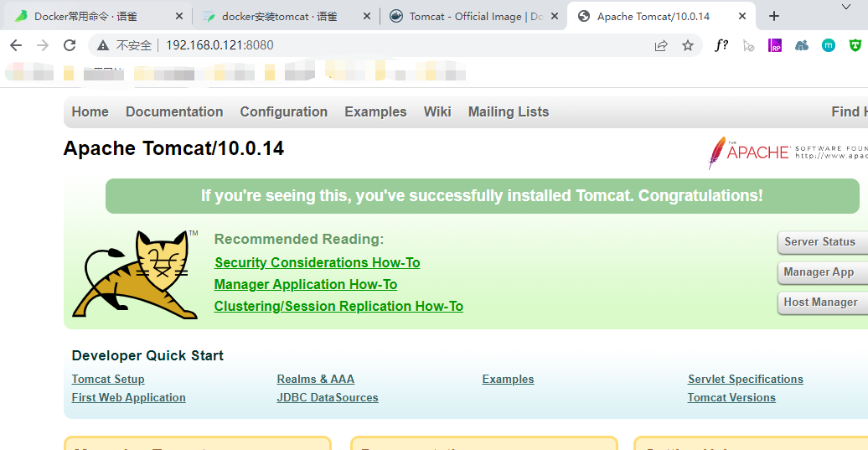Screen dimensions: 868x450
Task: Open the JDBC DataSources link
Action: click(x=328, y=397)
